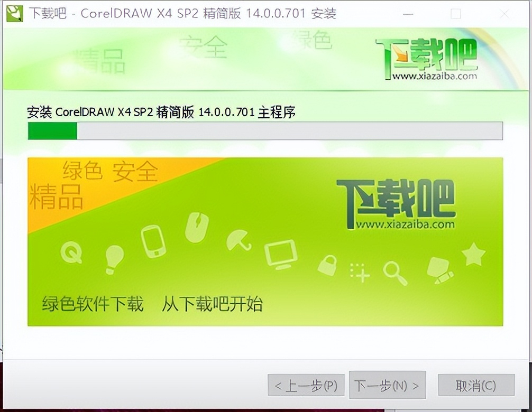Close the installer window
Screen dimensions: 532x412
[x=505, y=14]
